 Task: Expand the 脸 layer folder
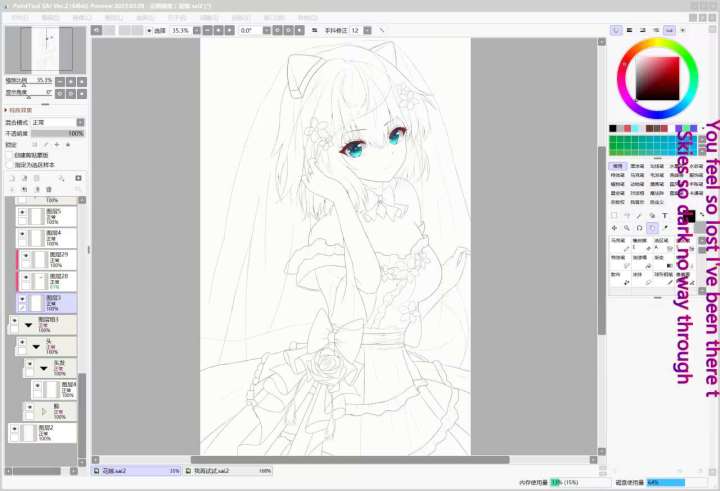[44, 412]
